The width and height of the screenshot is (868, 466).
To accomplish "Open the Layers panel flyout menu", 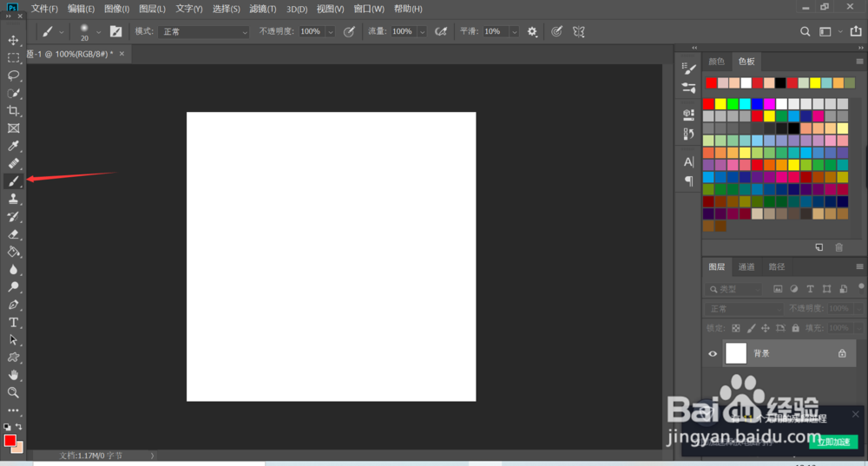I will coord(859,266).
